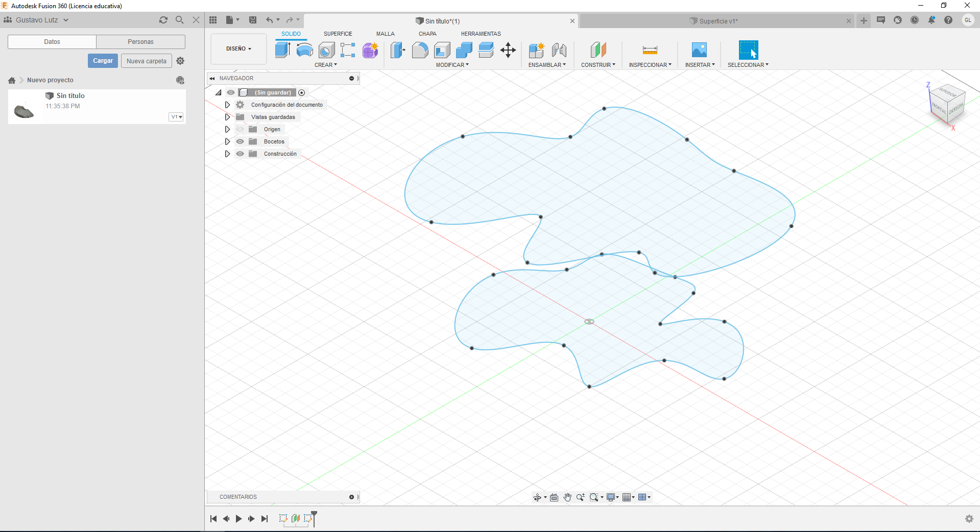This screenshot has width=980, height=532.
Task: Open the data panel grid icon
Action: [213, 20]
